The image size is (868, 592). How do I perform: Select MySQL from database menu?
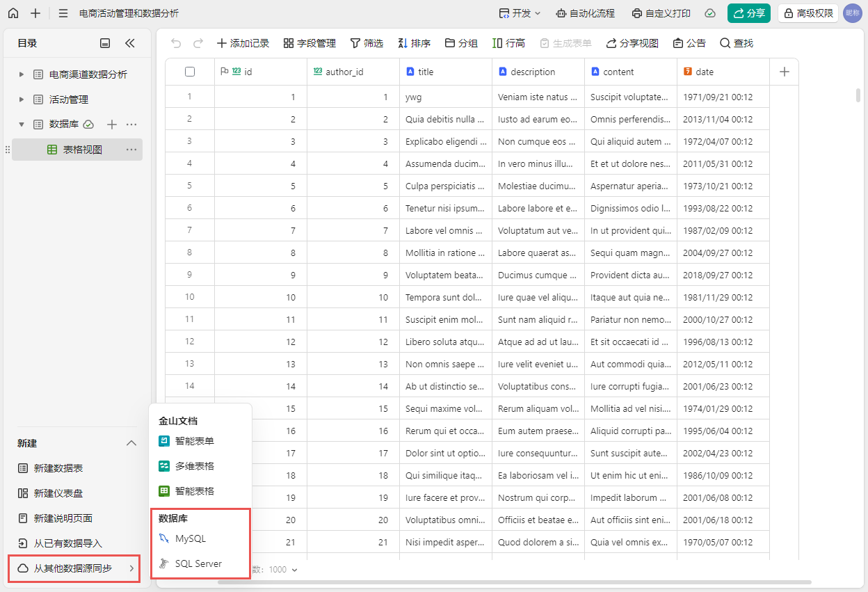click(x=190, y=538)
